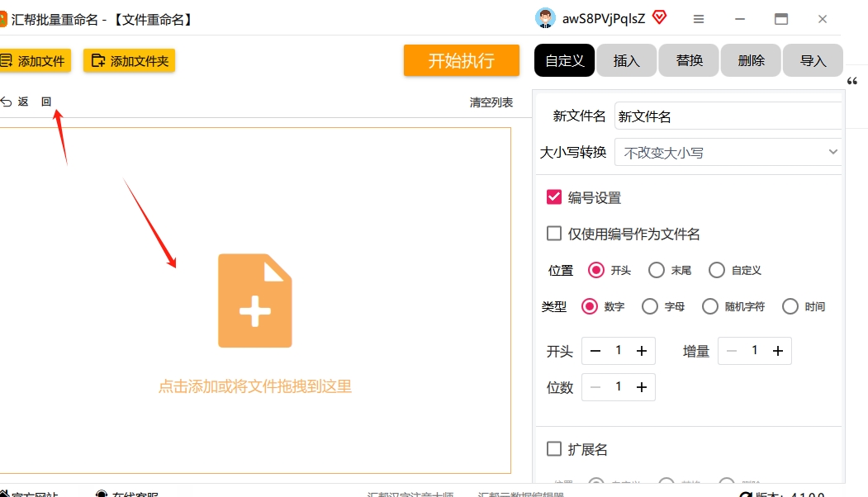Start execution with 开始执行 button
This screenshot has height=497, width=868.
(461, 60)
